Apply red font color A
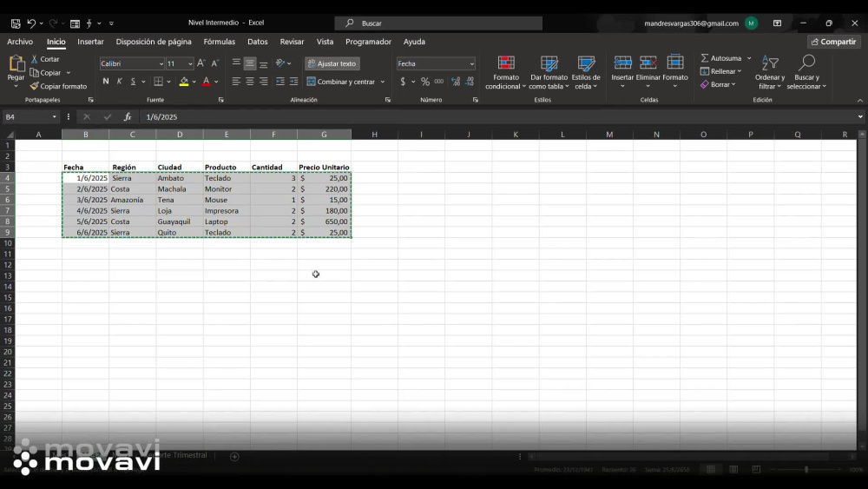The image size is (868, 489). pos(206,82)
